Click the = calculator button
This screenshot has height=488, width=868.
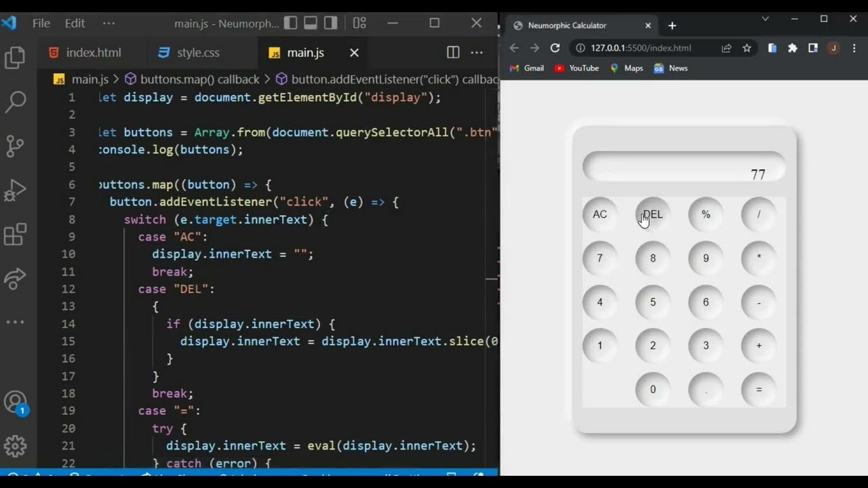[759, 390]
